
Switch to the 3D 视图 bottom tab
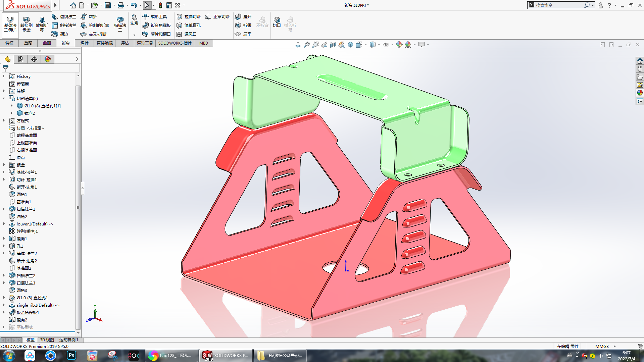[x=47, y=340]
